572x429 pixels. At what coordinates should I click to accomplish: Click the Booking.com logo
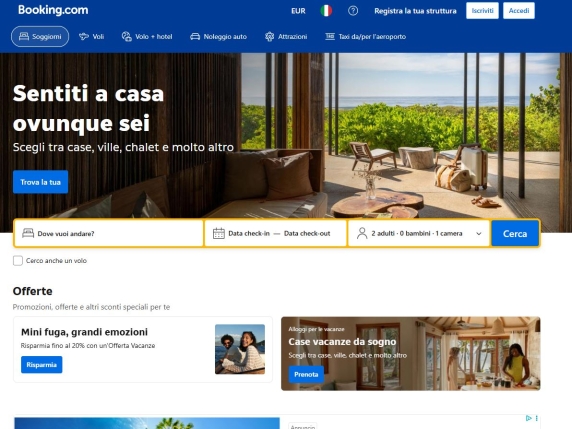(x=53, y=10)
